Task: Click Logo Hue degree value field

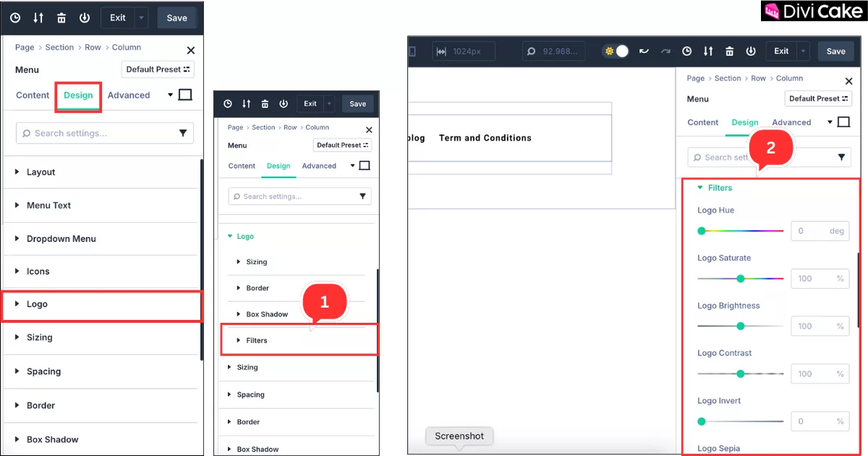Action: [820, 231]
